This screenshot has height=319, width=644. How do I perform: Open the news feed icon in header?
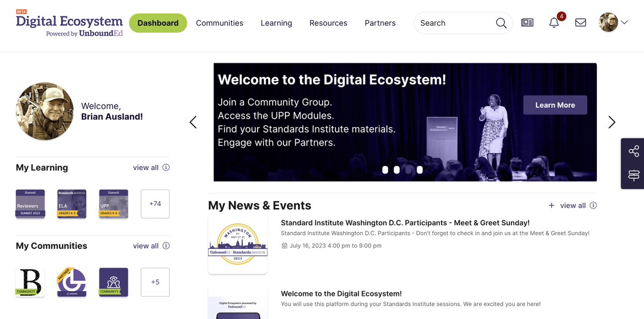coord(528,23)
